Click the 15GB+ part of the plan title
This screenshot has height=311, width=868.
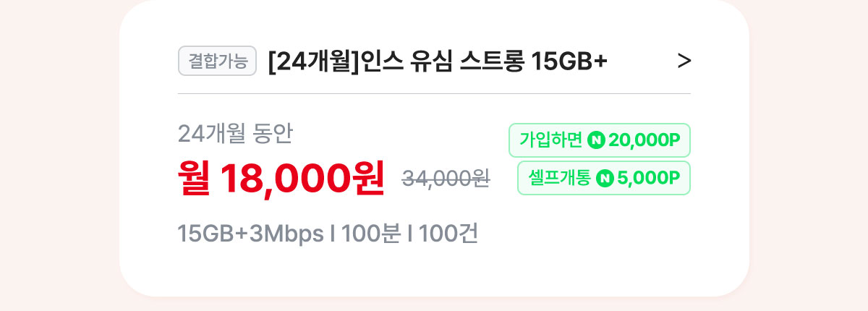tap(569, 62)
